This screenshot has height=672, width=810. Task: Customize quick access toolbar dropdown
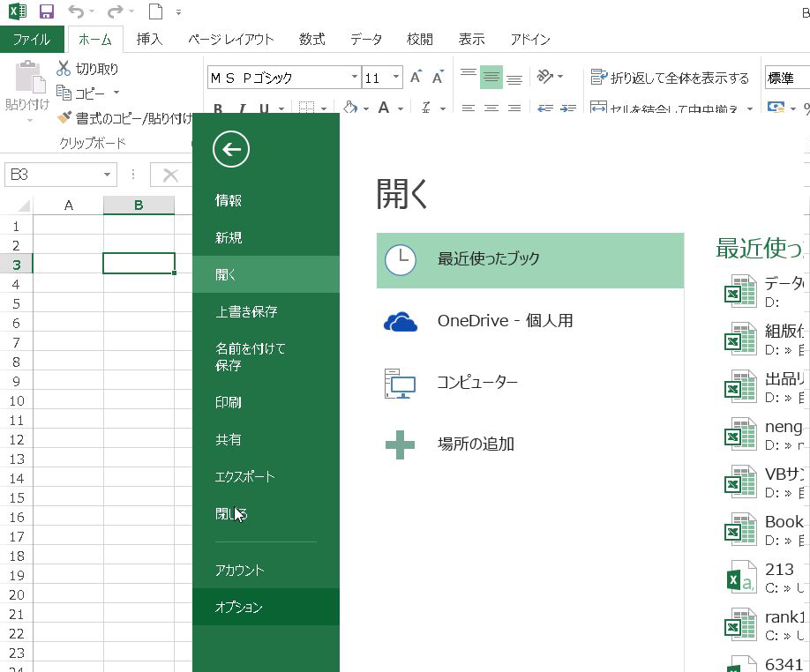(x=178, y=11)
